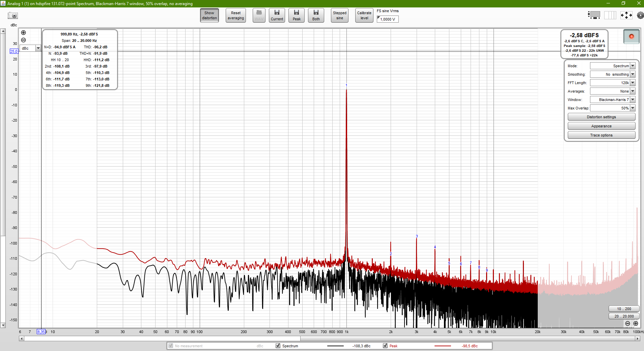Click the HHD -111,2 dB value
The height and width of the screenshot is (351, 644).
coord(101,60)
